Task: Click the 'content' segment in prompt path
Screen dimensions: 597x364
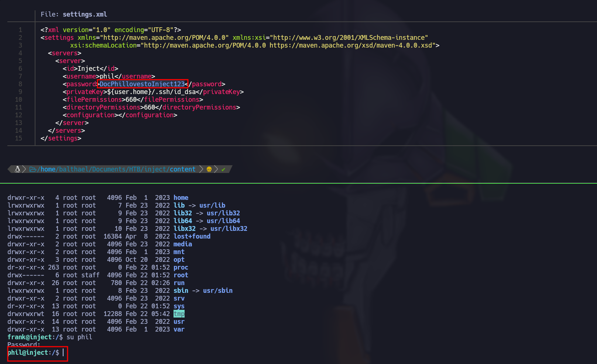Action: point(182,169)
